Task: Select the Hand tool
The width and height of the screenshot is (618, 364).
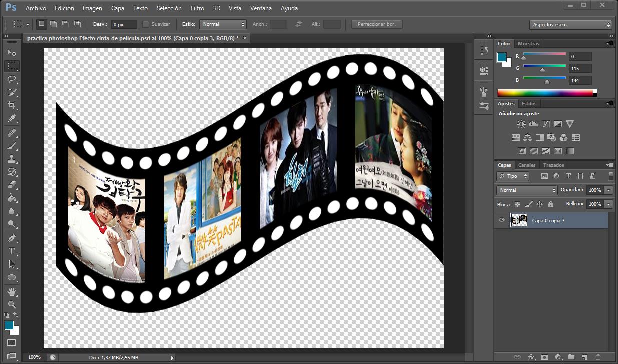Action: click(x=12, y=291)
